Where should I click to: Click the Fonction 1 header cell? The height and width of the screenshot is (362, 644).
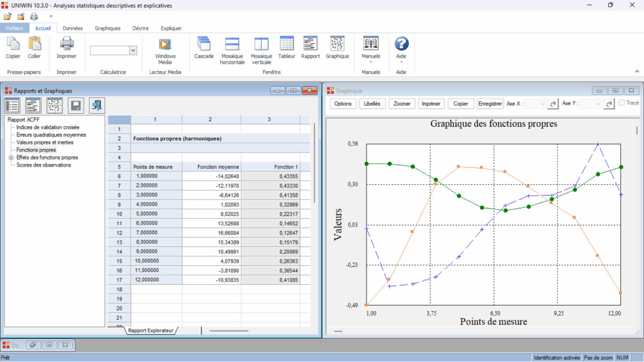coord(270,167)
